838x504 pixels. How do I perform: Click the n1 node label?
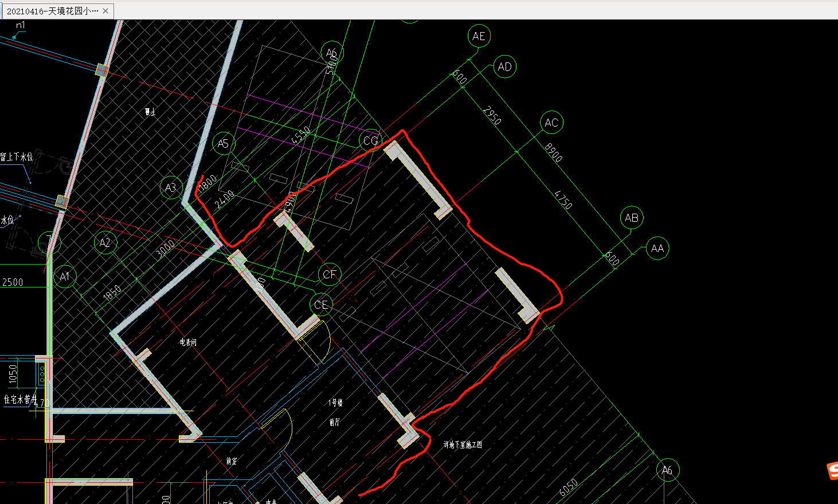[x=21, y=25]
